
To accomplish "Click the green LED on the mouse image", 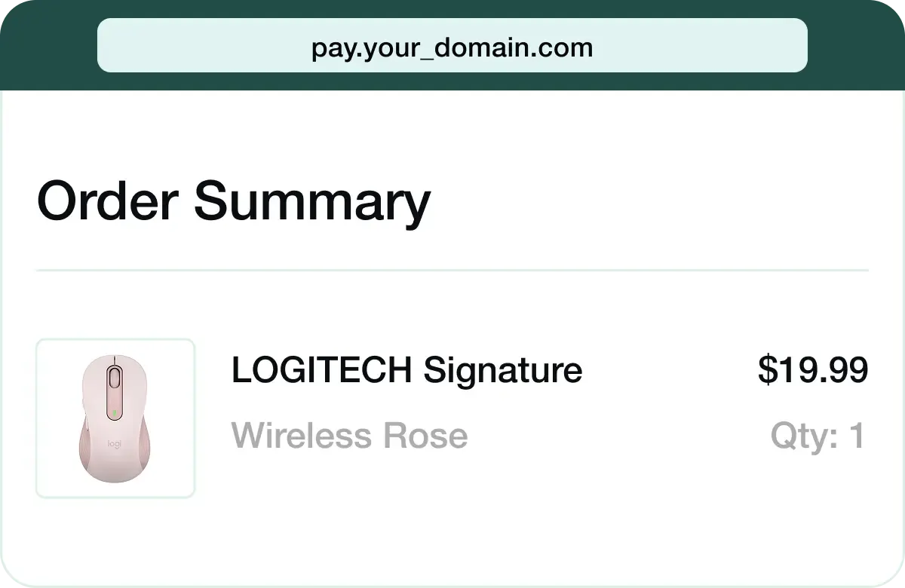I will [115, 412].
